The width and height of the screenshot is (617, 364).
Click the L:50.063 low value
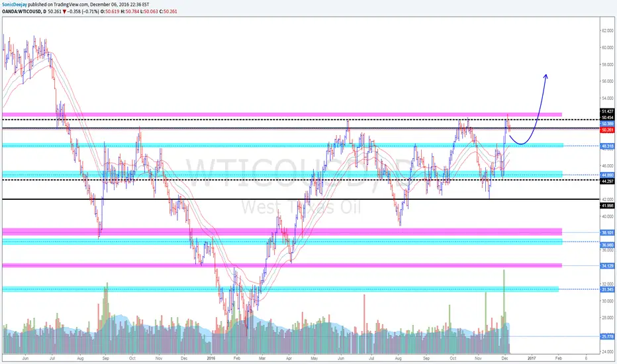[x=149, y=11]
